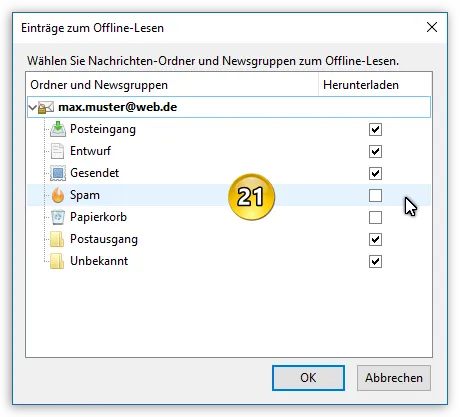Click the Abbrechen button

click(394, 378)
